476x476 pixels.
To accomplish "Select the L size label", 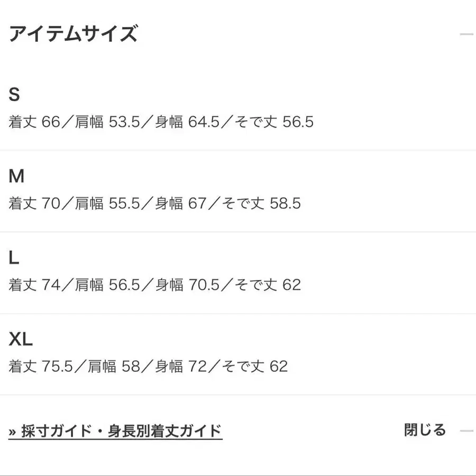I will [x=14, y=258].
